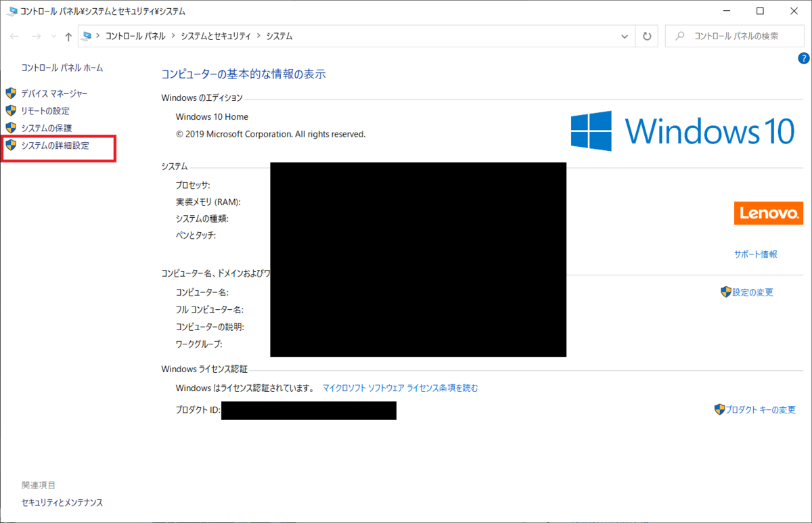The width and height of the screenshot is (812, 523).
Task: Open サポート情報 link
Action: (756, 254)
